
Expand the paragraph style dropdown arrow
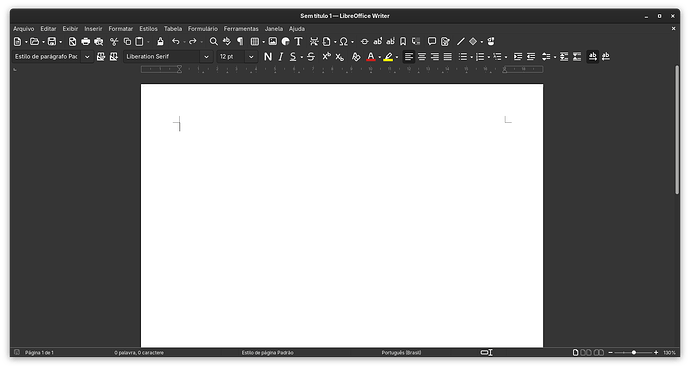tap(87, 56)
